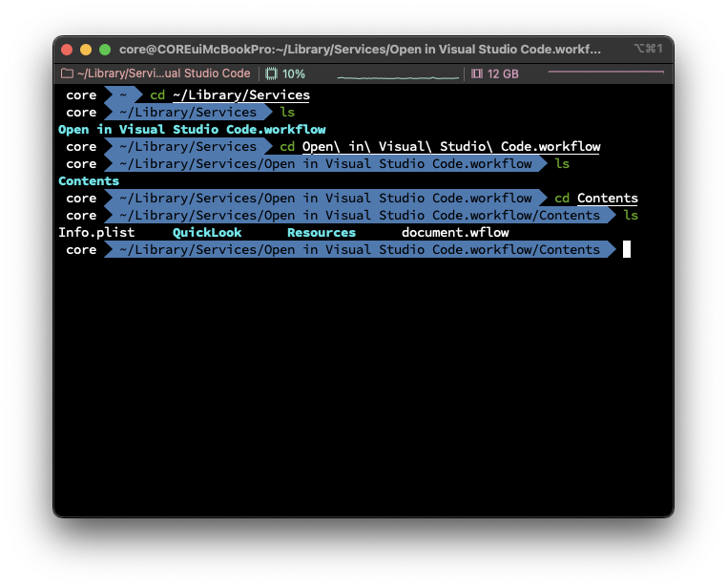
Task: Close the terminal window with red button
Action: tap(67, 50)
